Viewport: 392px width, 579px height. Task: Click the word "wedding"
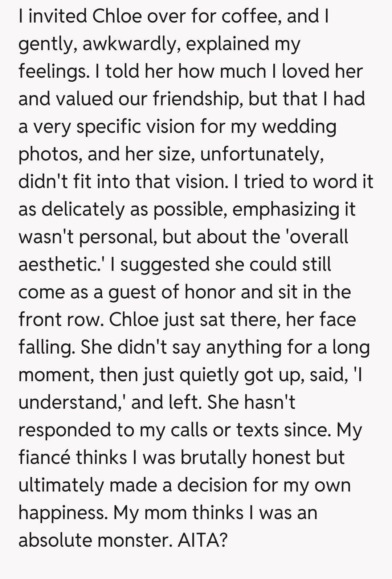tap(299, 127)
